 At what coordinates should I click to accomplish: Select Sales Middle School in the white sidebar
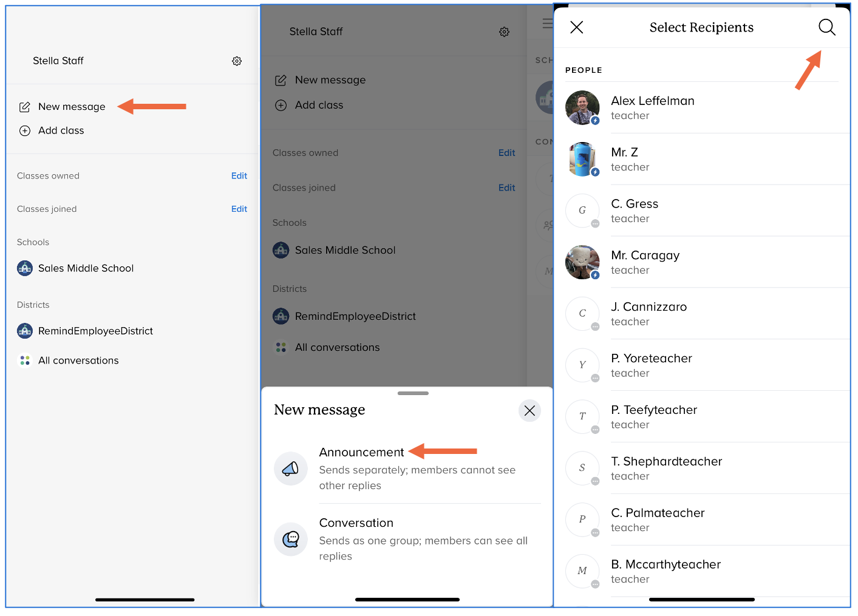(86, 268)
